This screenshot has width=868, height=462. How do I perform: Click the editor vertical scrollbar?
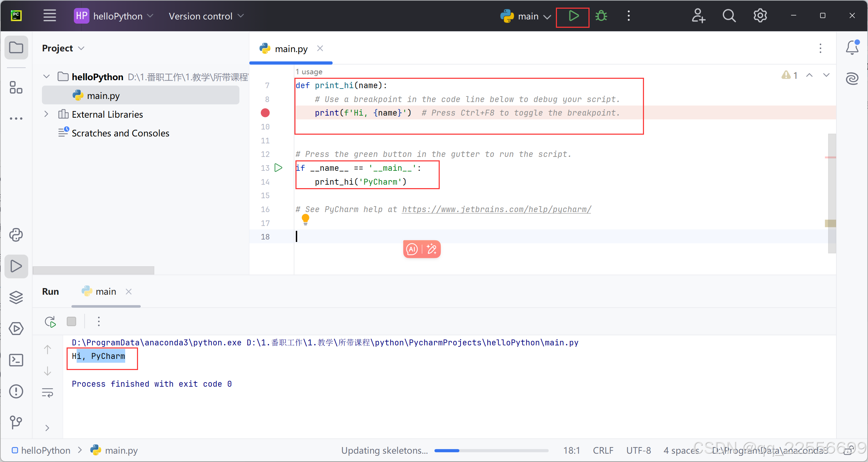point(832,193)
